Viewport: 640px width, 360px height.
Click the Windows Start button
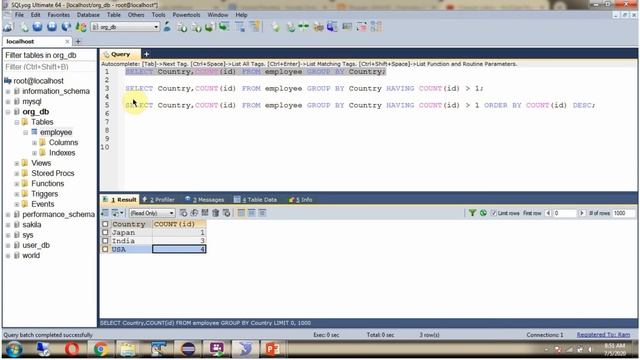pos(14,349)
